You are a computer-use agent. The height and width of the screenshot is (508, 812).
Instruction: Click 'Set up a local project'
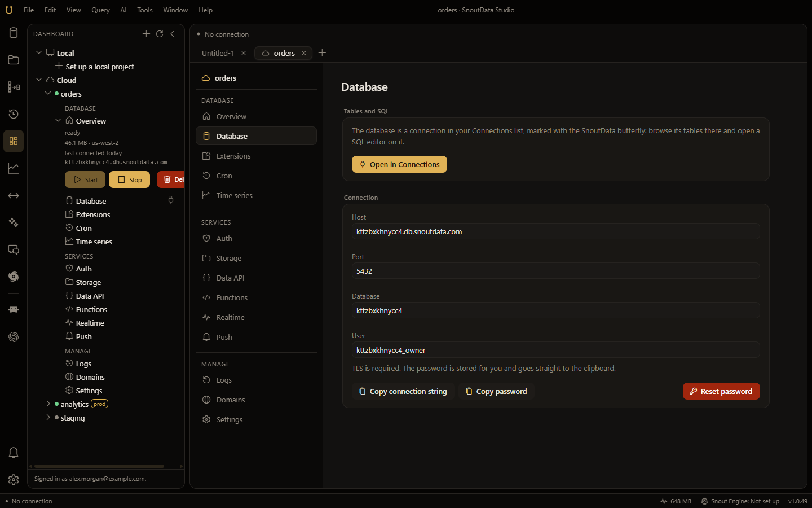[x=100, y=67]
